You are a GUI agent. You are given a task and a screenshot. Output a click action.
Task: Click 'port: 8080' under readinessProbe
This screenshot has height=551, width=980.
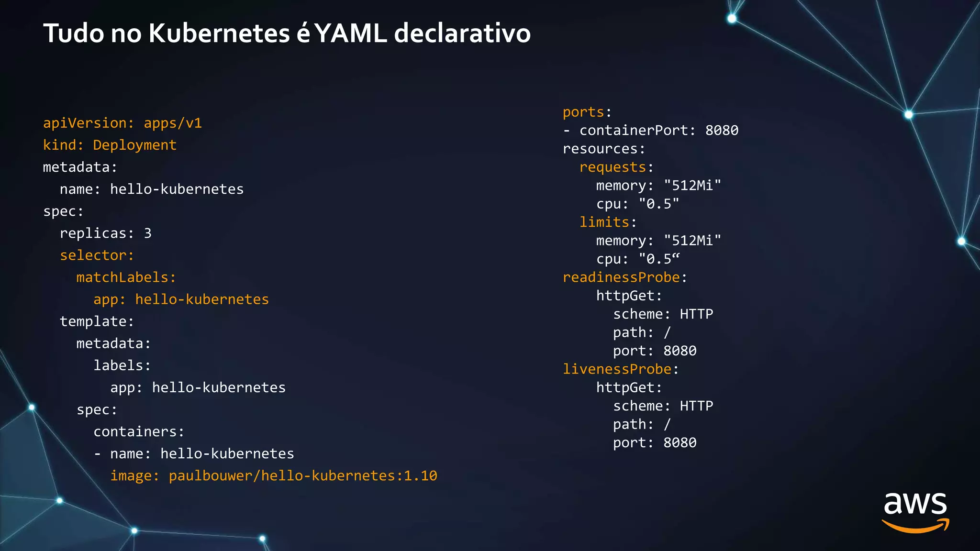[655, 351]
